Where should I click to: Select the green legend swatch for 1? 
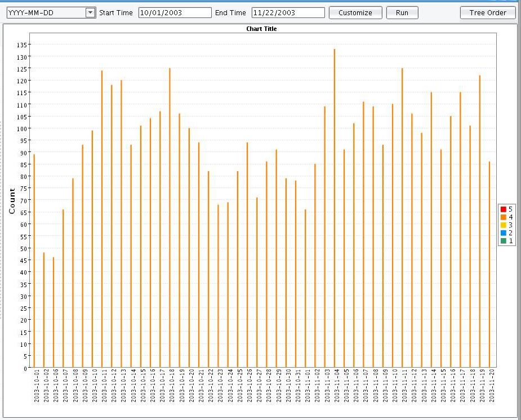[x=504, y=241]
